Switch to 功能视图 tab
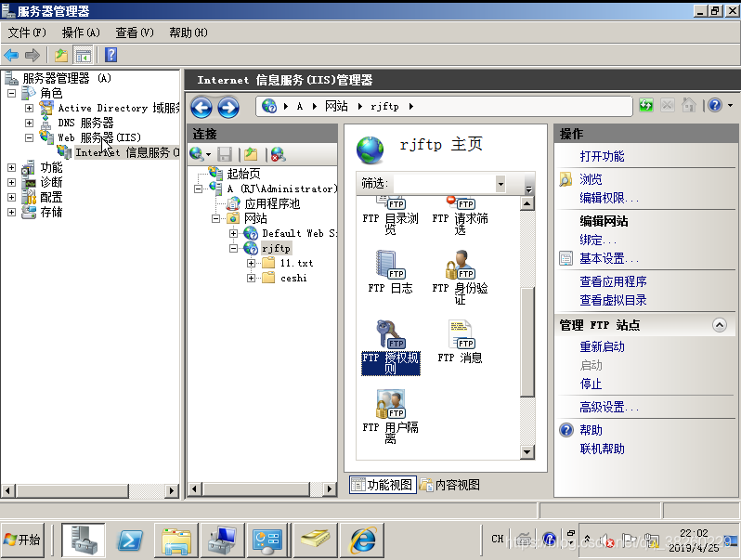The image size is (741, 560). 383,485
